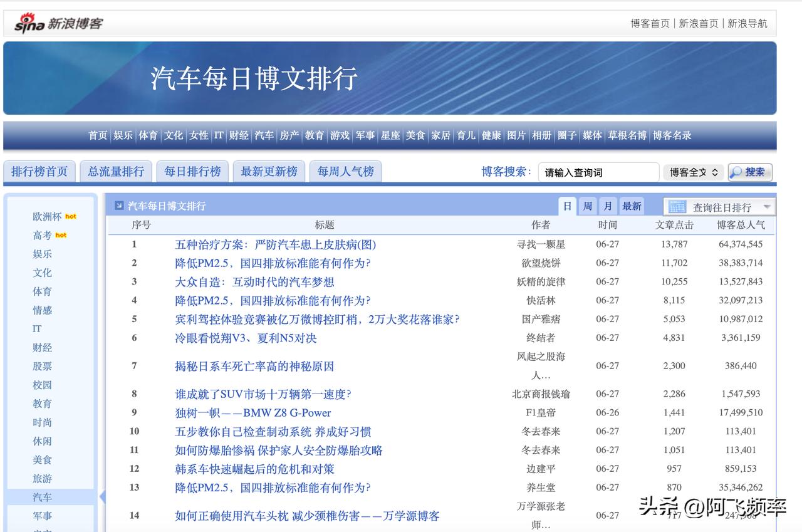Open 降低PM2.5 article by author 快活林
This screenshot has width=802, height=532.
tap(273, 301)
